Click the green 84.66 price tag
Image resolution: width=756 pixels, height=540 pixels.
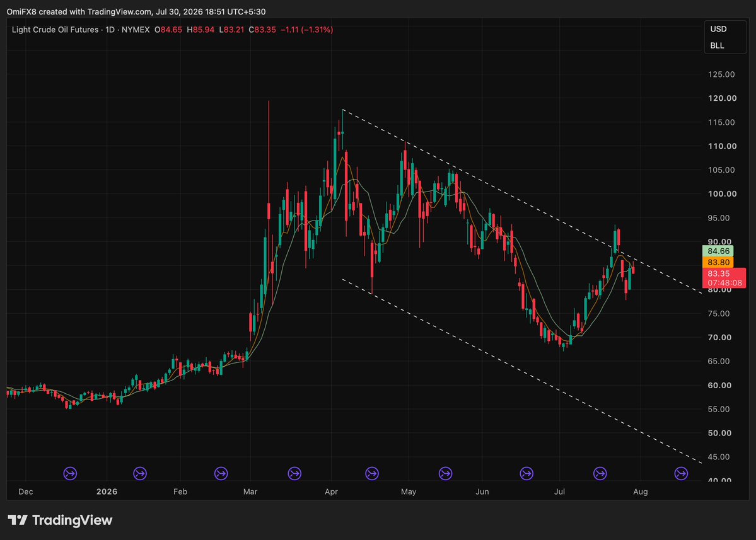718,251
